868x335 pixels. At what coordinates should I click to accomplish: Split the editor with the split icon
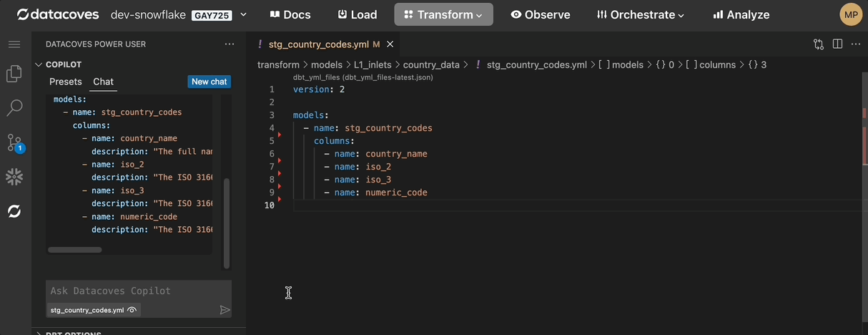[x=837, y=44]
